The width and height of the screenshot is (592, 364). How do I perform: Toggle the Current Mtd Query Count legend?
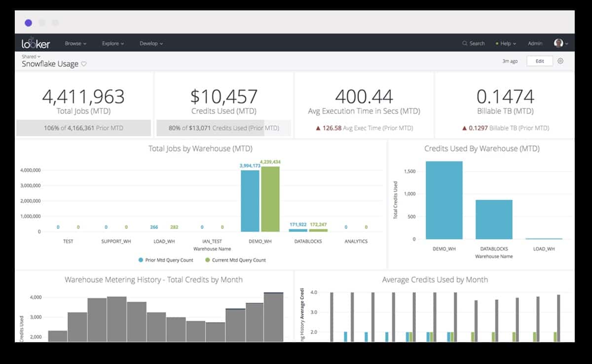pyautogui.click(x=235, y=260)
